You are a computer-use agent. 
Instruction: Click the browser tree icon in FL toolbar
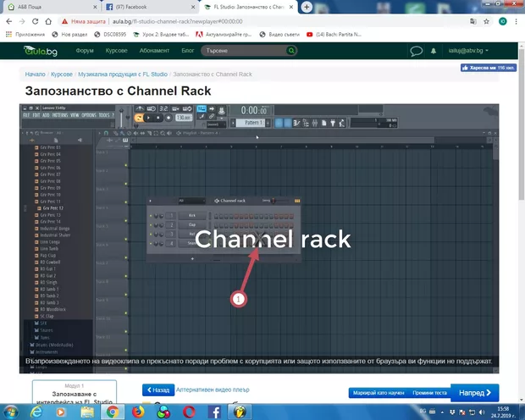pyautogui.click(x=306, y=123)
